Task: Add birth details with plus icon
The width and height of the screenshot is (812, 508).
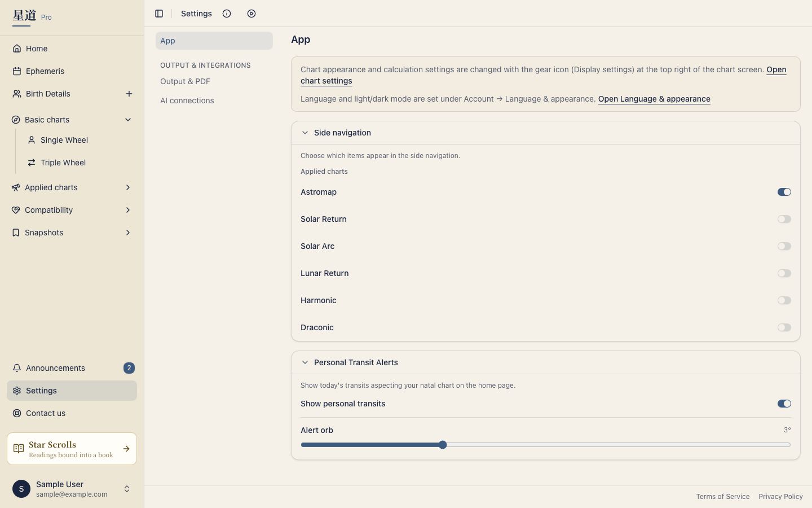Action: (129, 94)
